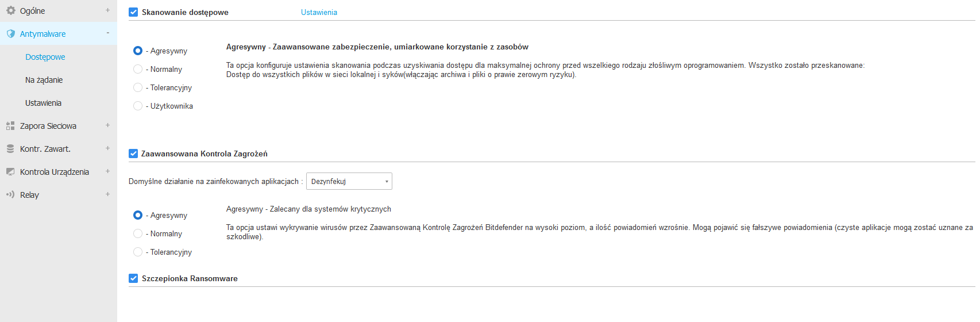Click the Antymalware shield icon
Image resolution: width=980 pixels, height=322 pixels.
coord(10,34)
